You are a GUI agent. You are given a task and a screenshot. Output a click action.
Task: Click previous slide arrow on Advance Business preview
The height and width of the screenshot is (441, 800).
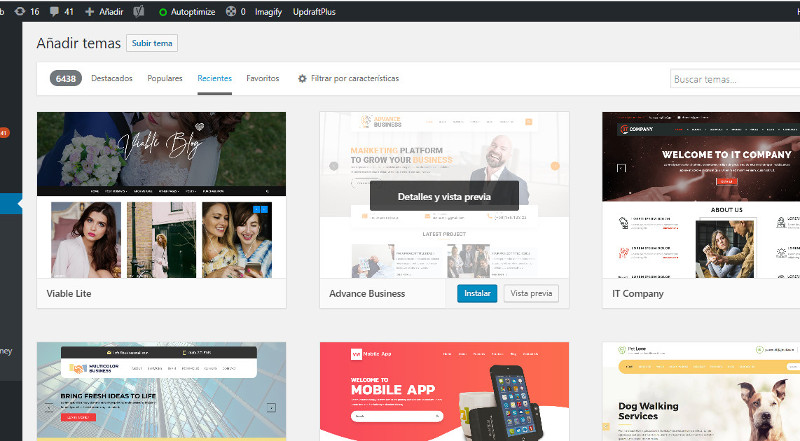coord(334,166)
